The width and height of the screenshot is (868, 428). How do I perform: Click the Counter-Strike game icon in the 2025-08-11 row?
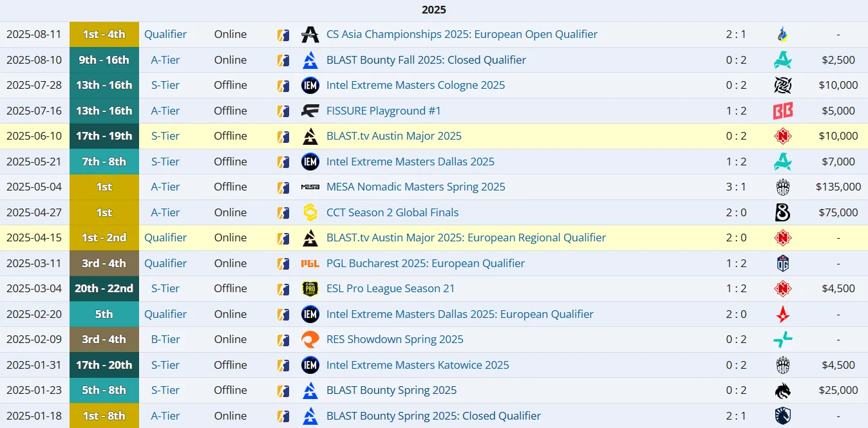point(283,35)
